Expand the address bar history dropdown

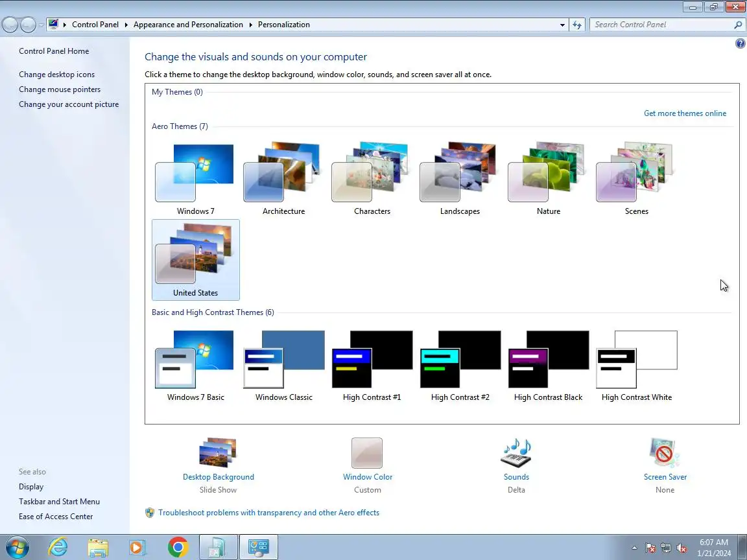click(562, 25)
